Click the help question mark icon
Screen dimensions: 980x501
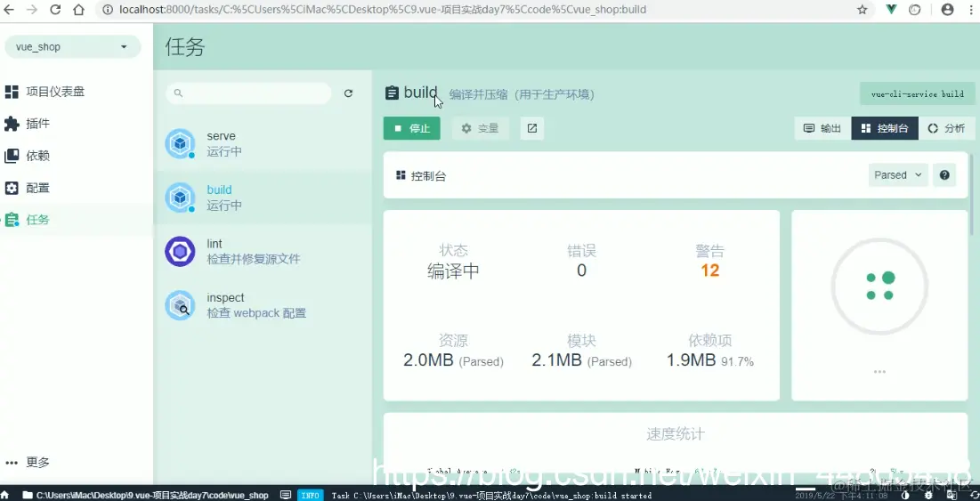coord(944,175)
